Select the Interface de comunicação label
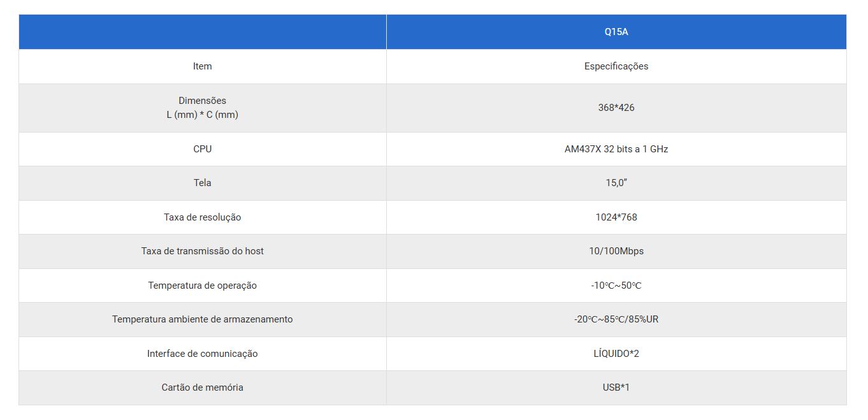Viewport: 868px width, 420px height. coord(202,354)
